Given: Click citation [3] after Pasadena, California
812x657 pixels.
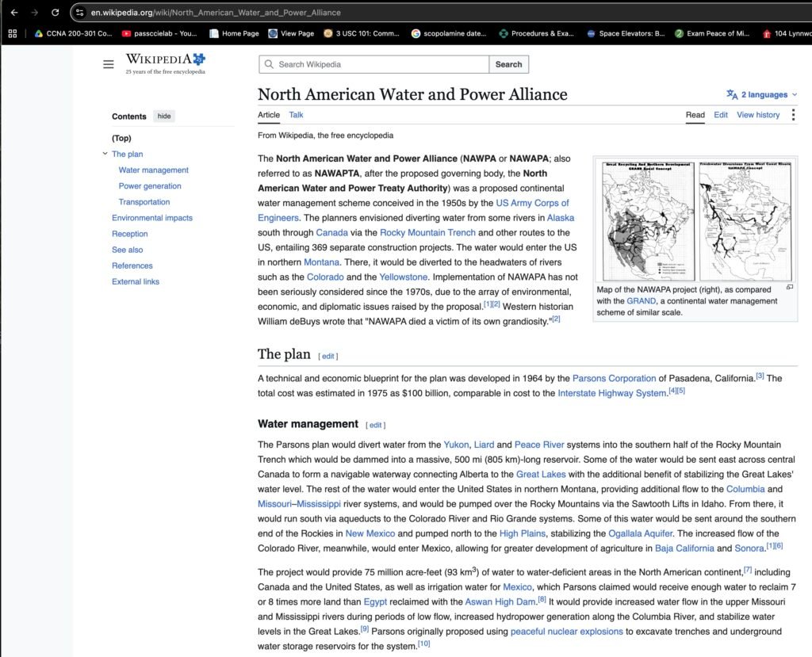Looking at the screenshot, I should 760,376.
